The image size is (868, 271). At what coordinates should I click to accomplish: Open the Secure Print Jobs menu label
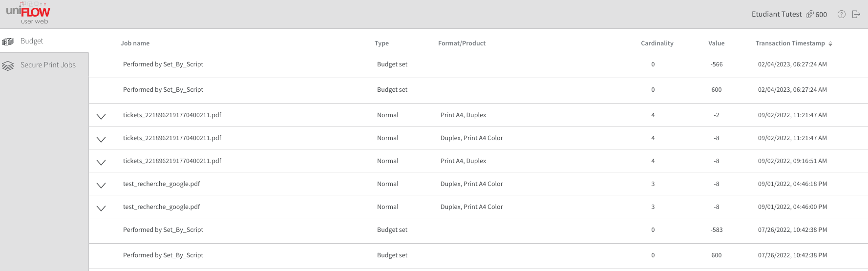tap(48, 65)
